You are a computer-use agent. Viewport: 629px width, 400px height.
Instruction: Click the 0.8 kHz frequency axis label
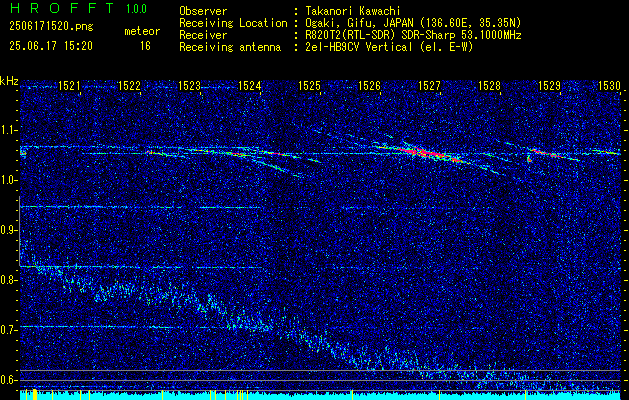coord(7,280)
